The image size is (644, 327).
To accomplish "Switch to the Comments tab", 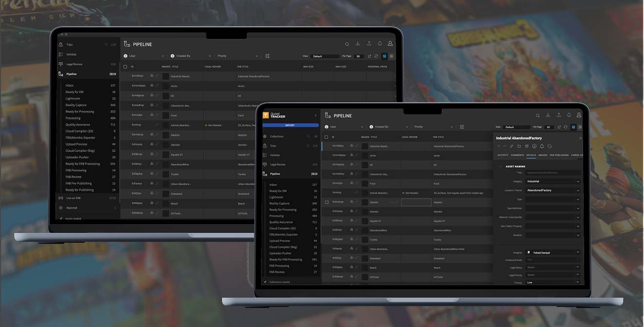I will pos(517,155).
